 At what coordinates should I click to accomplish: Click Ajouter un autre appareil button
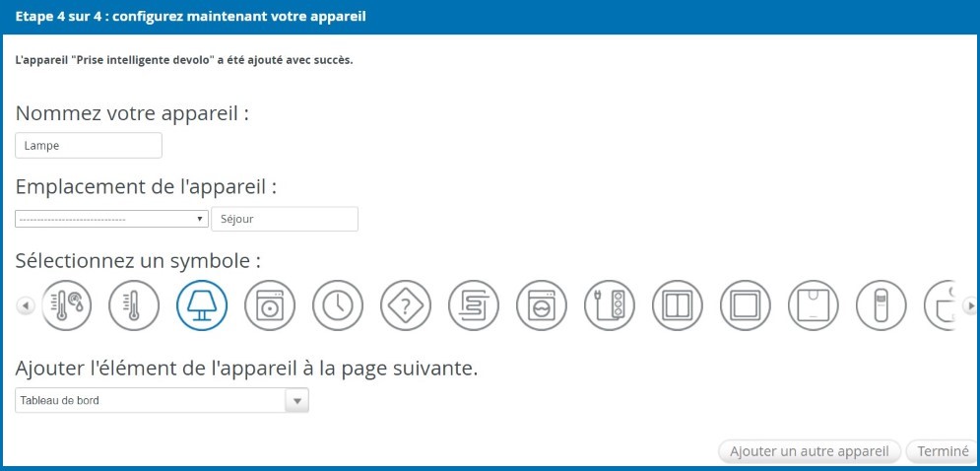click(x=810, y=451)
